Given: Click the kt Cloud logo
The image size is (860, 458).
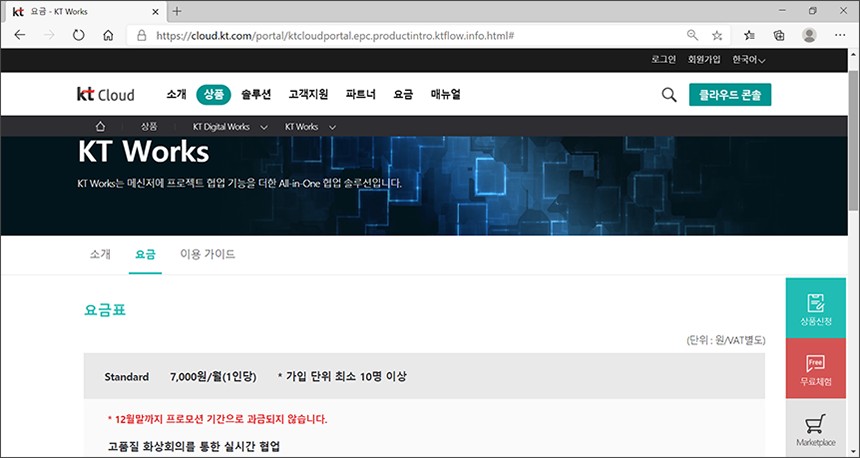Looking at the screenshot, I should coord(105,94).
